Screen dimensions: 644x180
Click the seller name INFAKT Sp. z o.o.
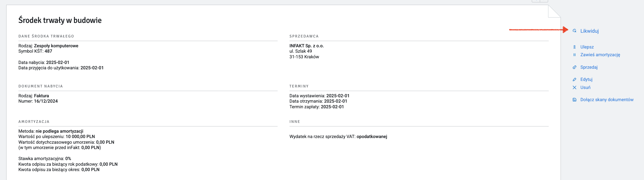point(306,46)
